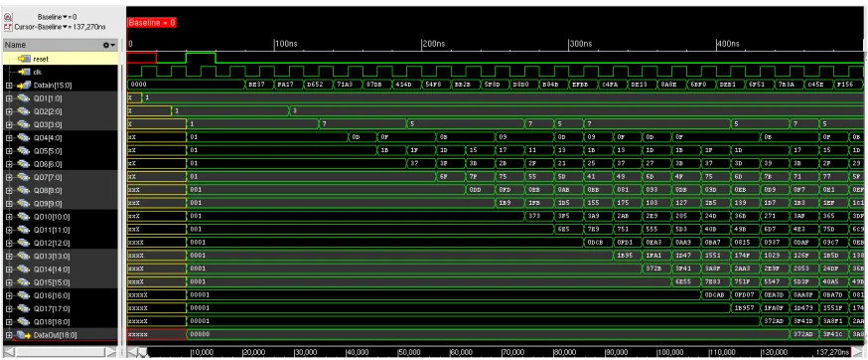Select the Q010[10:0] signal name

click(52, 217)
